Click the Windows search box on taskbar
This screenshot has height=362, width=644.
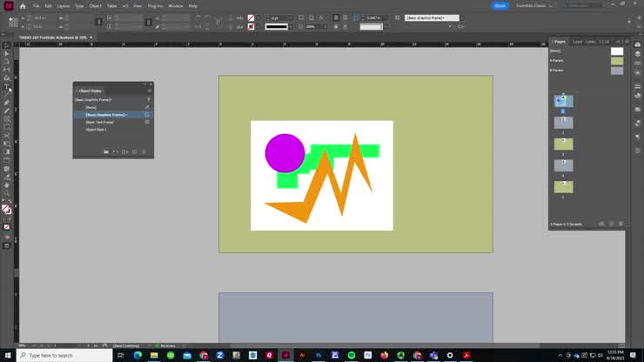click(64, 355)
